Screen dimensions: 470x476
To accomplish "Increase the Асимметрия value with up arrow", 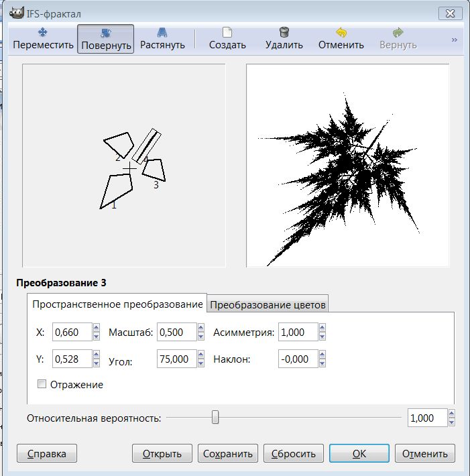I will (x=322, y=329).
